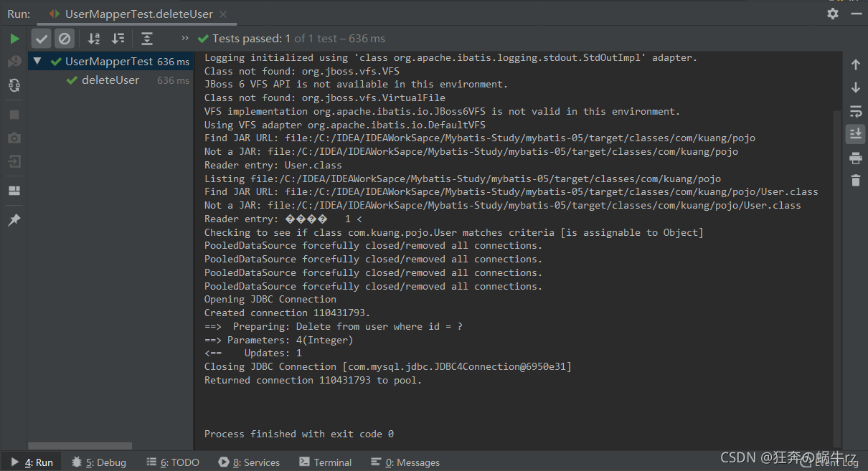Click Expand All tests icon
This screenshot has height=471, width=868.
pyautogui.click(x=147, y=39)
